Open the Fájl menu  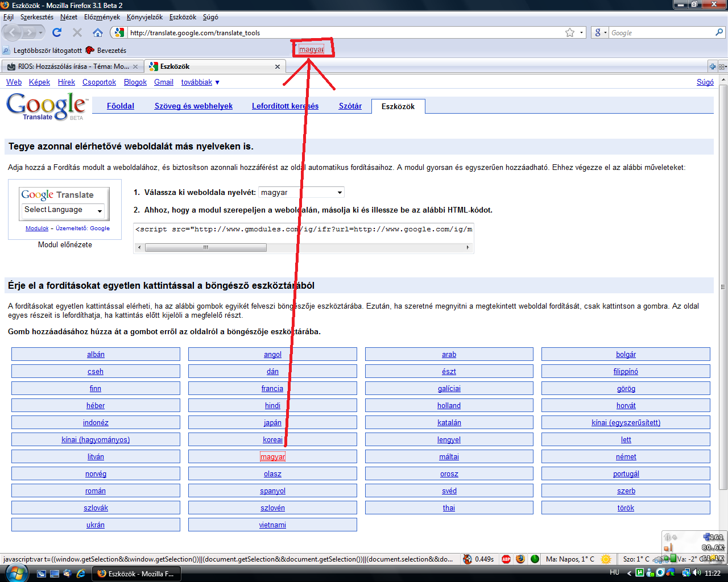[x=9, y=17]
